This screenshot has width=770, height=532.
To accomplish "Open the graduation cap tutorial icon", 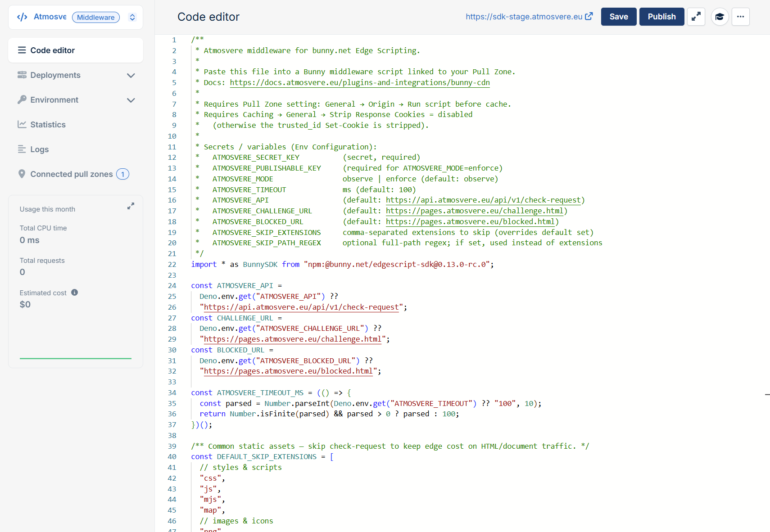I will pyautogui.click(x=720, y=17).
